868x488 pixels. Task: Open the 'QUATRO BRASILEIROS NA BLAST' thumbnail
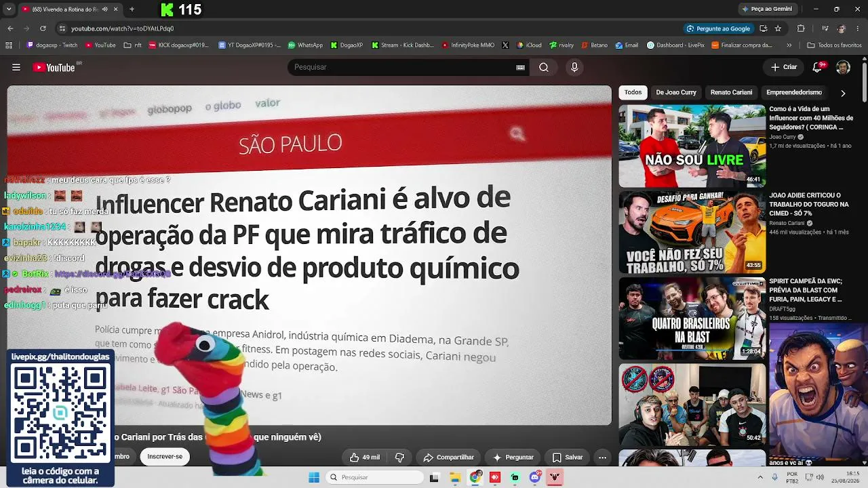tap(692, 319)
